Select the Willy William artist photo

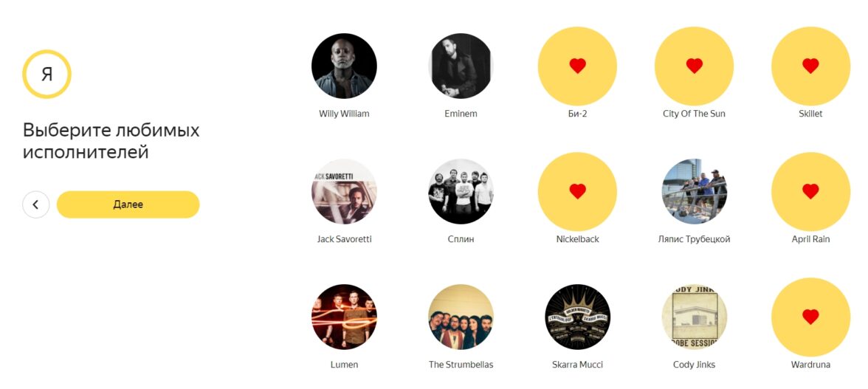344,66
